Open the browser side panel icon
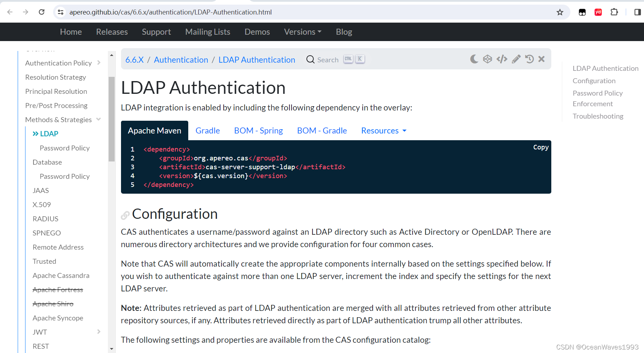Image resolution: width=644 pixels, height=353 pixels. pyautogui.click(x=637, y=12)
